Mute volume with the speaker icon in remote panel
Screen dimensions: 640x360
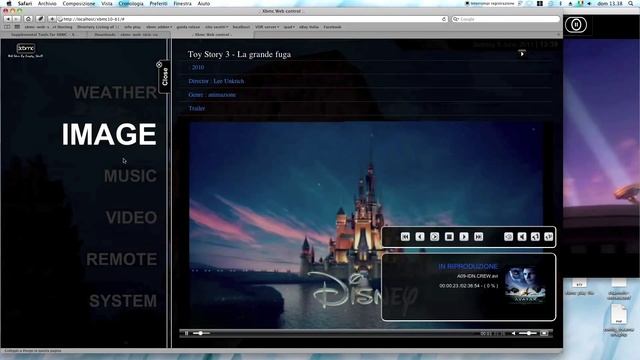522,237
